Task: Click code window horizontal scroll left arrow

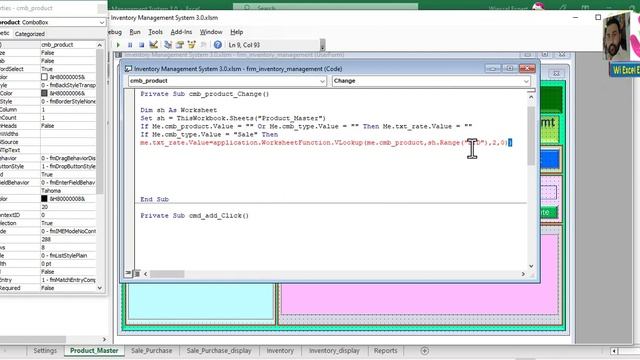Action: click(x=145, y=274)
